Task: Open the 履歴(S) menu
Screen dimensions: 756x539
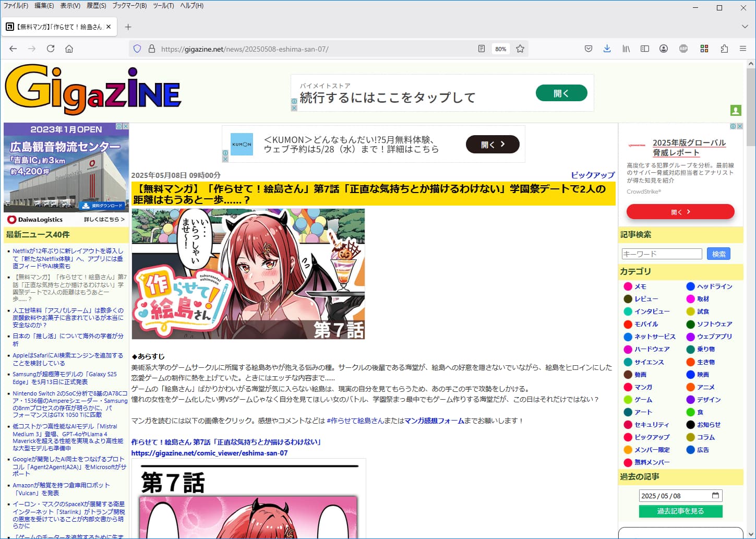Action: (96, 6)
